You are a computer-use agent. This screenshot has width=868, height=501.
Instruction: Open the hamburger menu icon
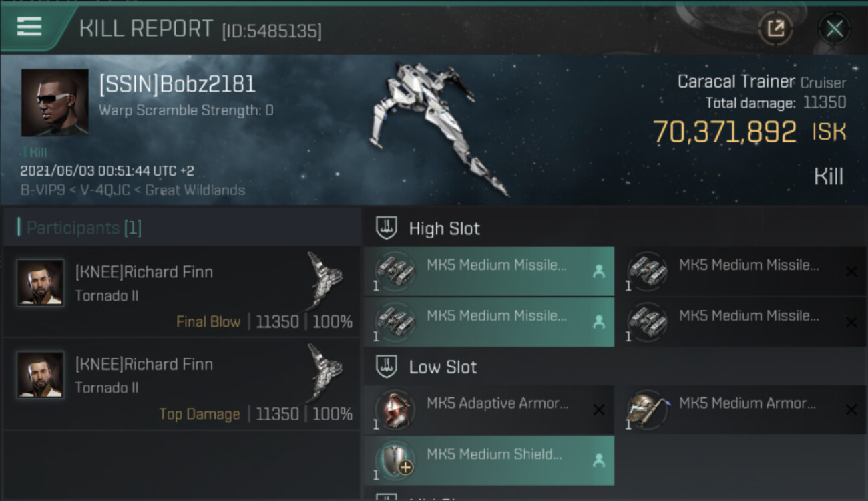[29, 26]
